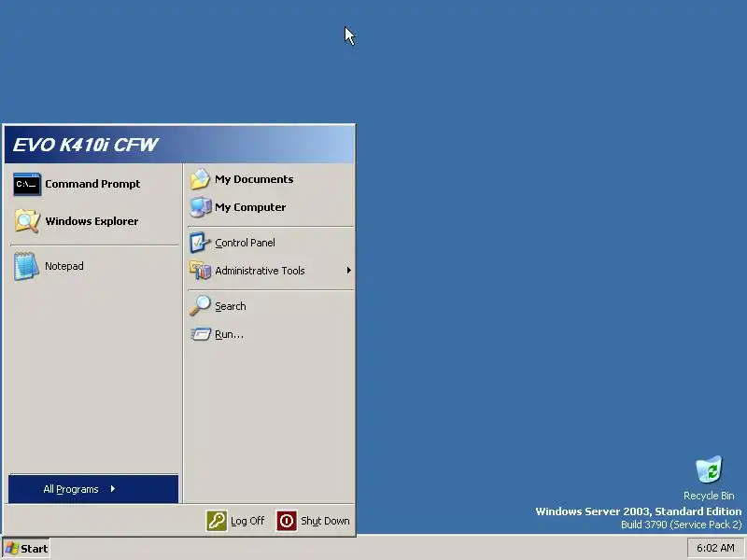Open the Control Panel icon
The width and height of the screenshot is (747, 560).
pyautogui.click(x=200, y=243)
